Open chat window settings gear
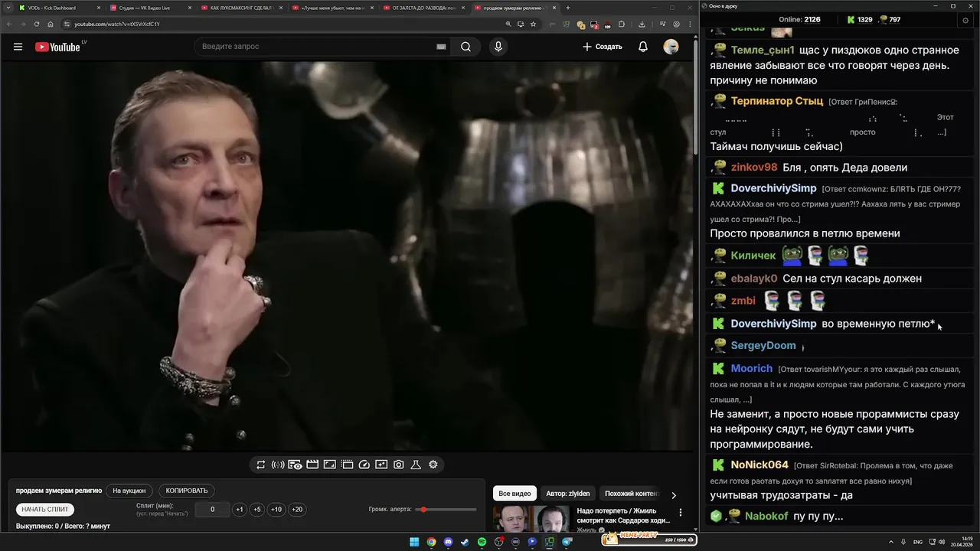 pyautogui.click(x=965, y=20)
